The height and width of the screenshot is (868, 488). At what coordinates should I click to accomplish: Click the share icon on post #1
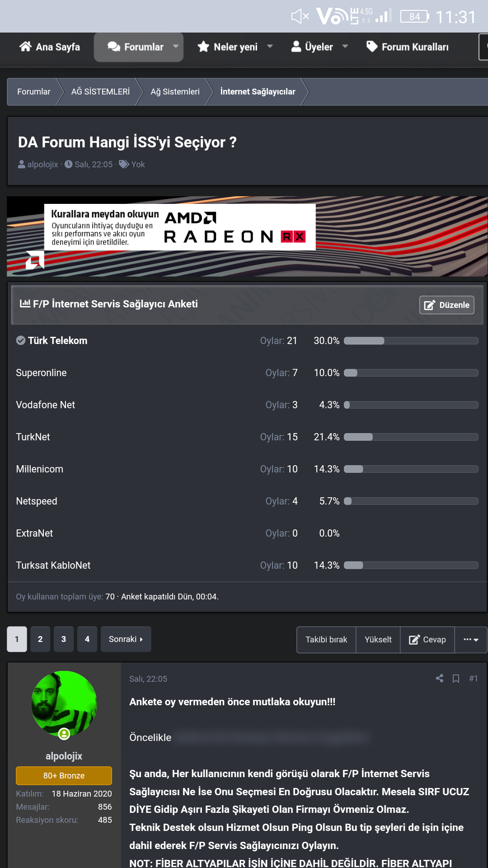coord(440,678)
